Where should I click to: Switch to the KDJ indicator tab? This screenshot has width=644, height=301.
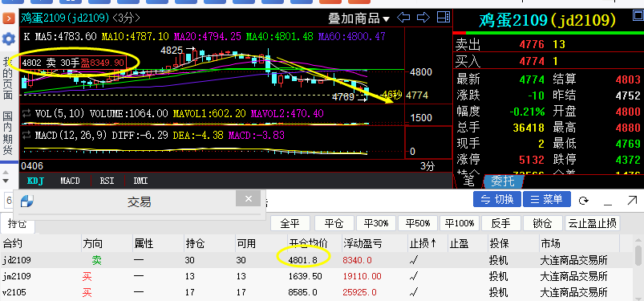pyautogui.click(x=36, y=181)
